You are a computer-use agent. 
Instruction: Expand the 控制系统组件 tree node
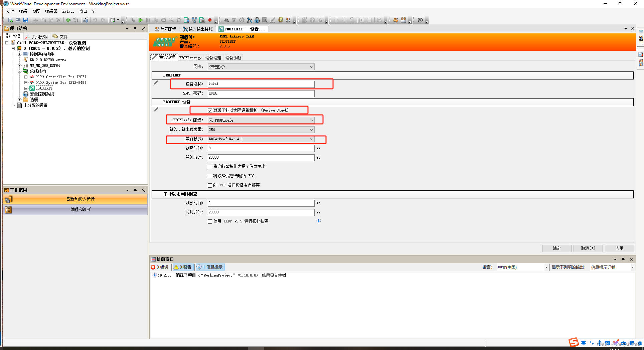click(x=19, y=54)
